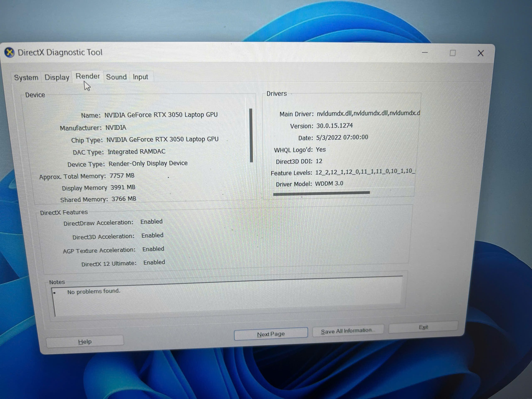Viewport: 532px width, 399px height.
Task: Minimize the DirectX Diagnostic Tool window
Action: (425, 53)
